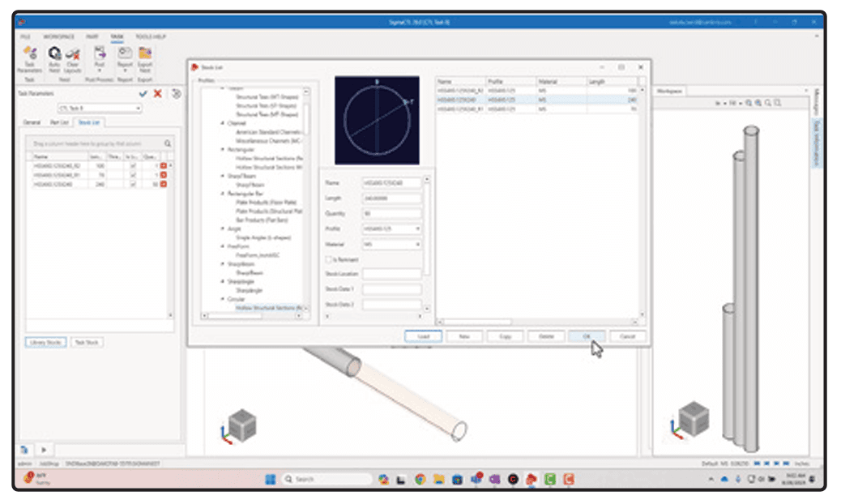Toggle the checkbox in the length 100 row
841x504 pixels.
click(x=133, y=165)
